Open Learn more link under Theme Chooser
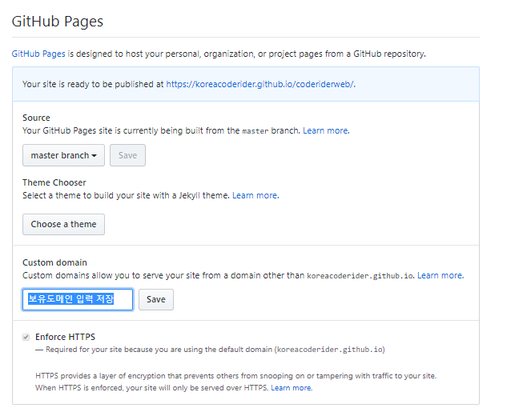Screen dimensions: 519x420 [255, 195]
